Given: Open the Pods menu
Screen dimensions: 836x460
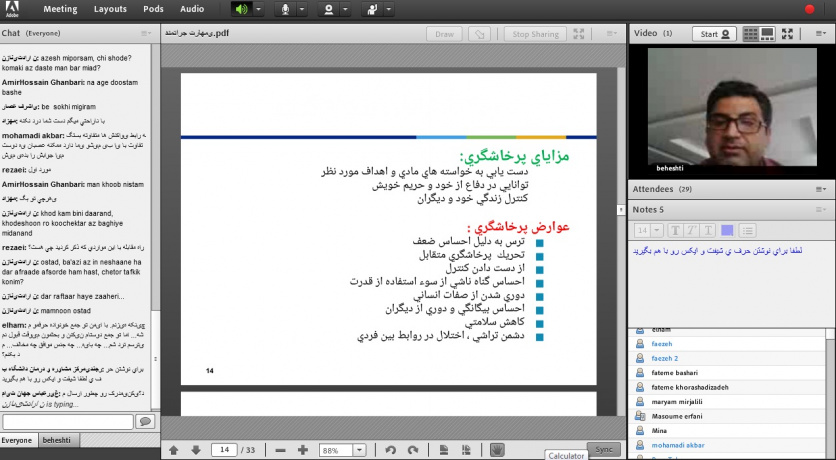Looking at the screenshot, I should [153, 9].
